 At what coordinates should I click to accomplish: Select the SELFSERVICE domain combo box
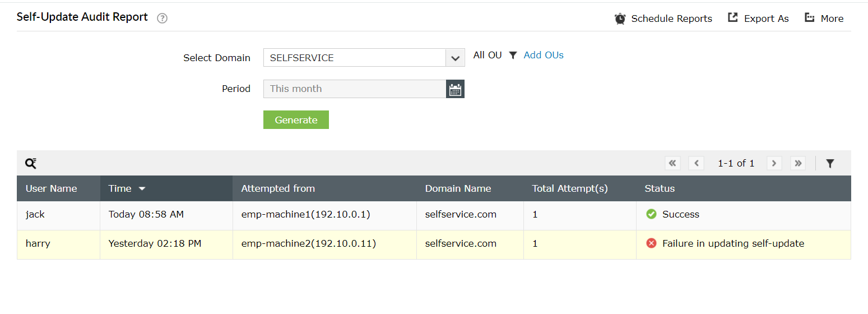355,58
